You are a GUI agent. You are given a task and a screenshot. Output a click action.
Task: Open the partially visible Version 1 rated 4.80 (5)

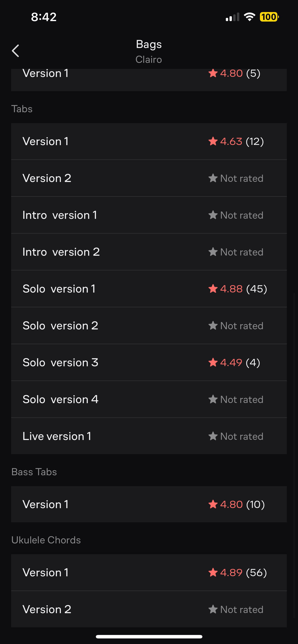tap(149, 80)
